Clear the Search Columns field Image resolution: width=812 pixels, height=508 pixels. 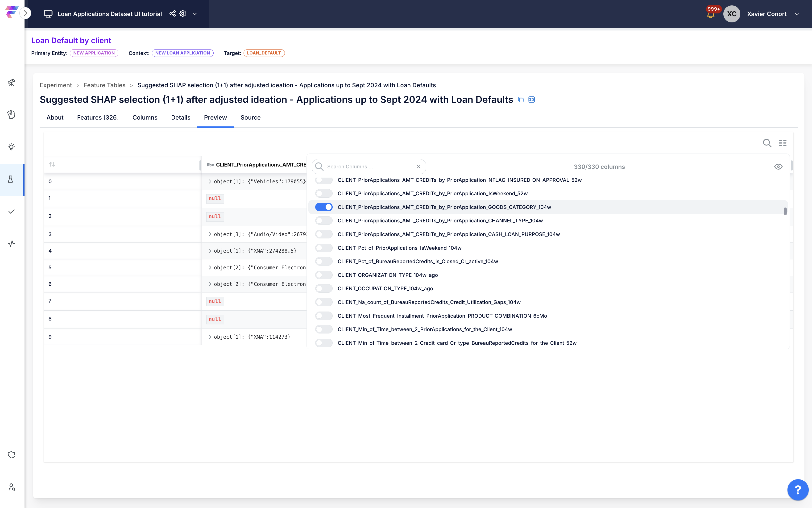(x=418, y=167)
